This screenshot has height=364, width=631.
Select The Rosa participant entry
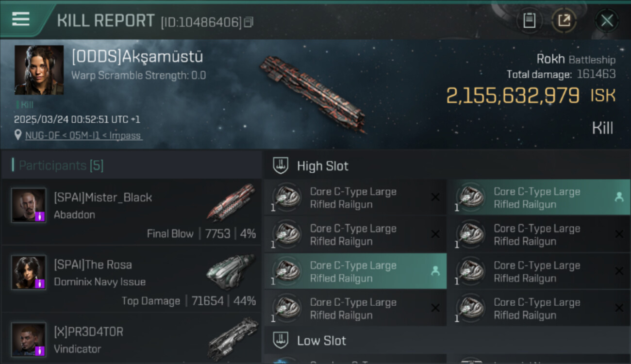point(131,279)
